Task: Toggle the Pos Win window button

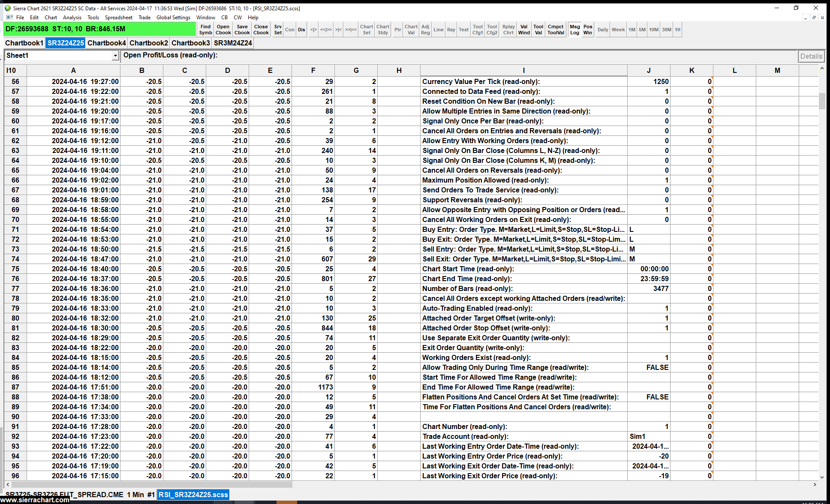Action: click(x=588, y=30)
